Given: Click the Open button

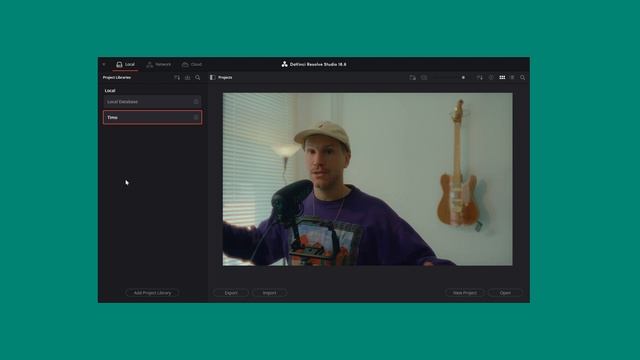Looking at the screenshot, I should pos(505,293).
